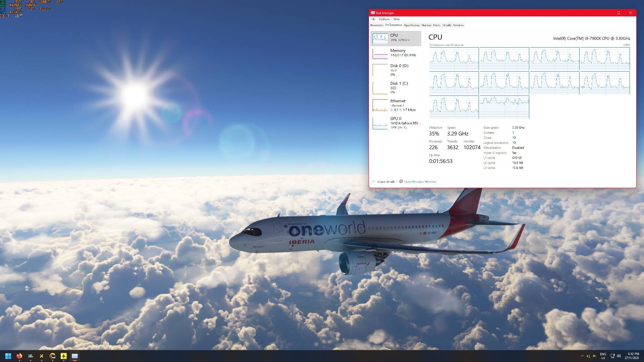Viewport: 644px width, 362px height.
Task: Click the ENG US language indicator
Action: click(x=603, y=356)
